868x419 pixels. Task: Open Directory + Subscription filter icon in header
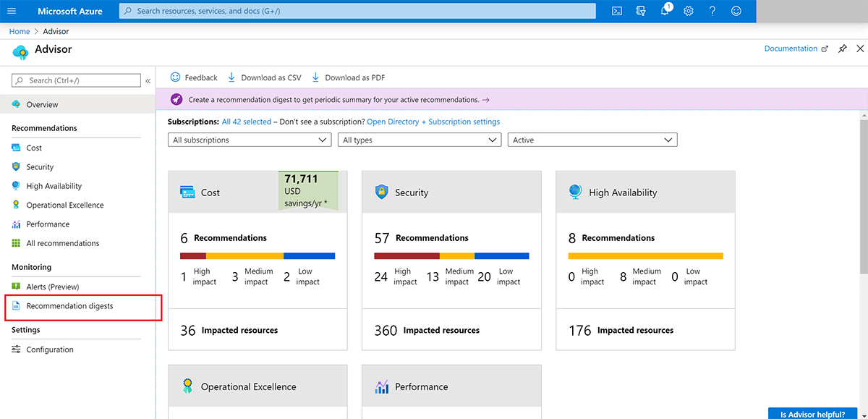click(641, 11)
